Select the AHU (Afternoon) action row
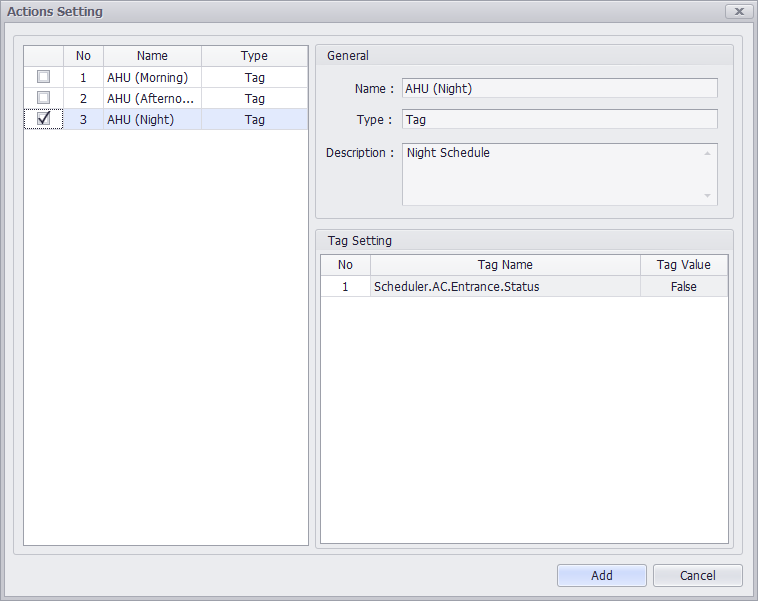This screenshot has width=758, height=601. 150,98
